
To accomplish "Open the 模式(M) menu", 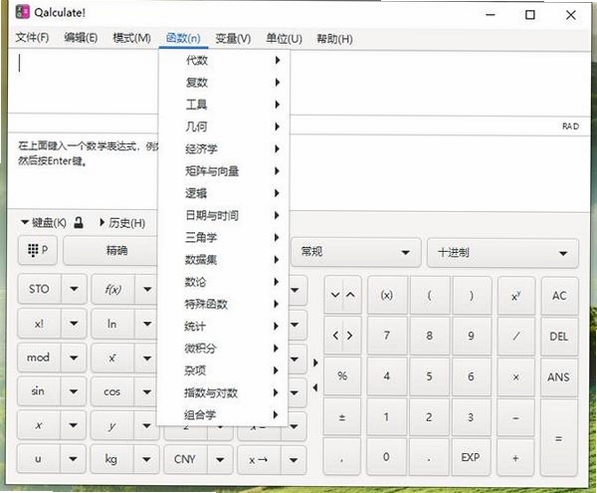I will (132, 38).
